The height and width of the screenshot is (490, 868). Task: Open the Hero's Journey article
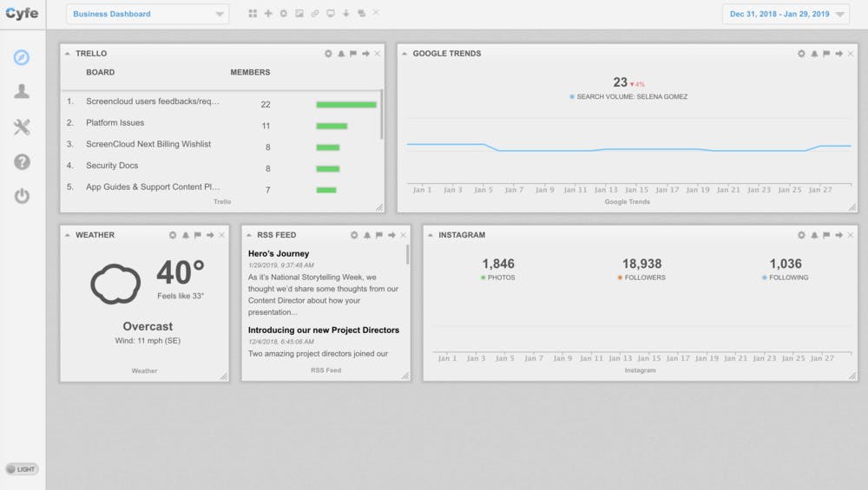[x=279, y=253]
